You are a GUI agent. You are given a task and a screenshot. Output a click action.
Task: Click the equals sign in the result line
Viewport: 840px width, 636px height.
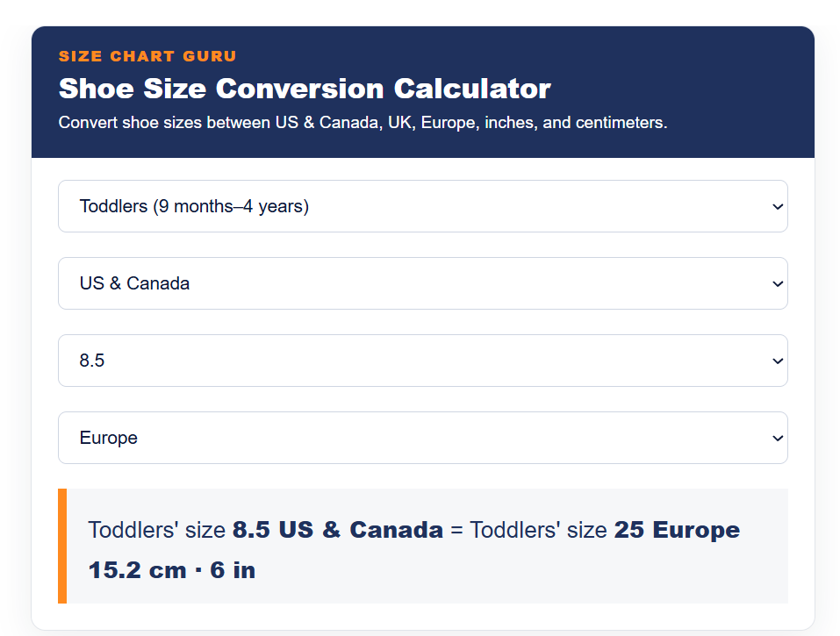coord(456,531)
